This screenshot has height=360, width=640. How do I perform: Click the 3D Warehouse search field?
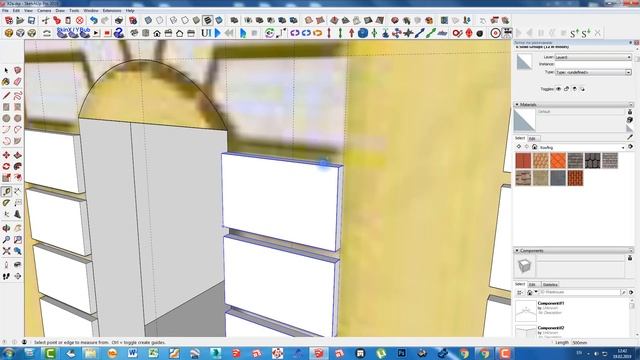(x=580, y=293)
